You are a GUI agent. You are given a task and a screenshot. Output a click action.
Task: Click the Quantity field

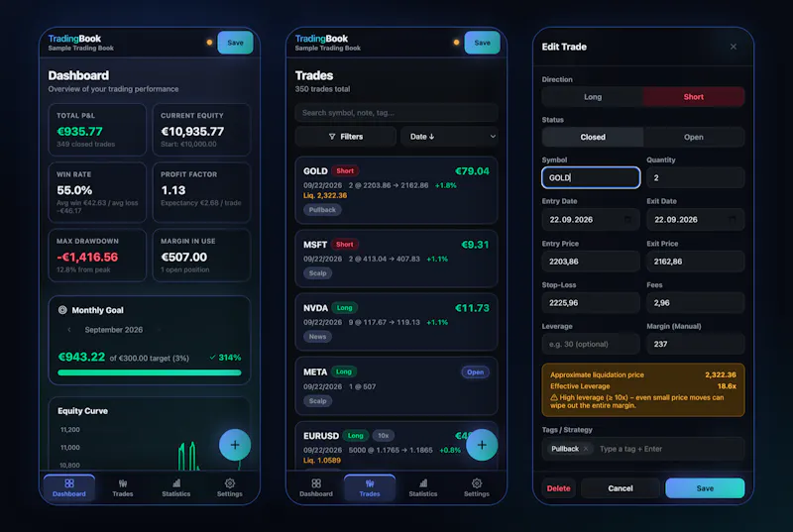point(696,178)
